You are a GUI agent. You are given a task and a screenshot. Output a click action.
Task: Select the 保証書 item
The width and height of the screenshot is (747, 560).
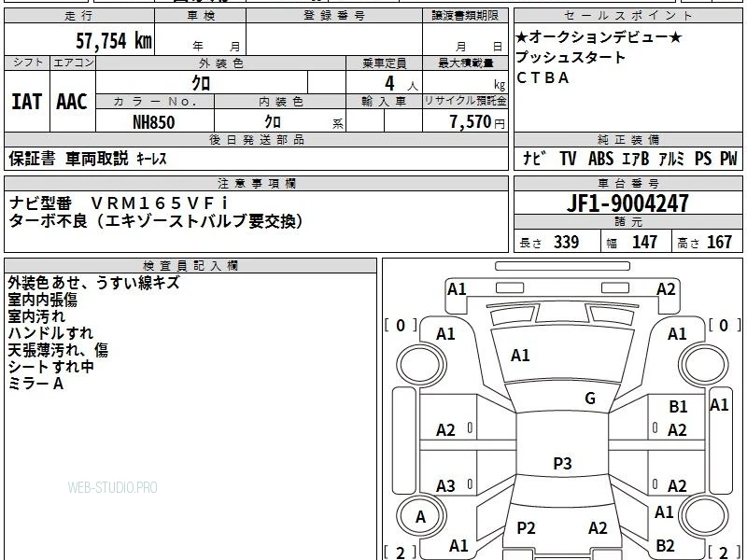point(32,159)
